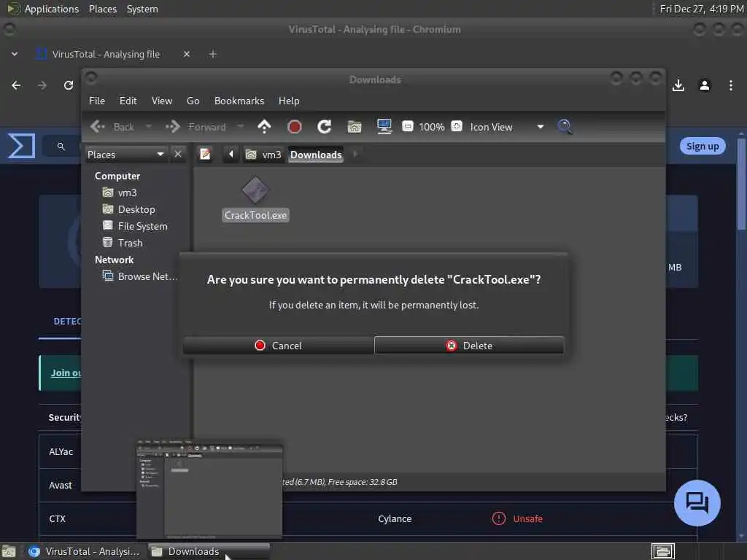747x560 pixels.
Task: Open Chromium downloads icon
Action: [678, 85]
